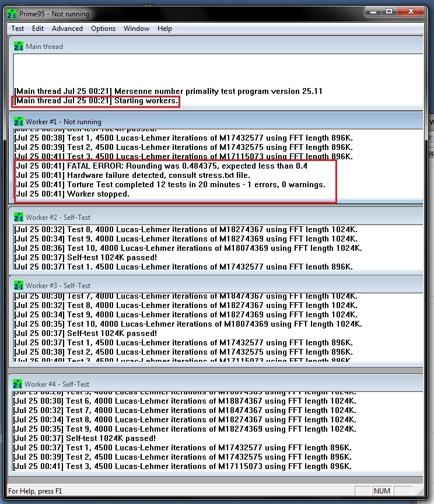The width and height of the screenshot is (434, 504).
Task: Select the Worker #2 - Self-Test title bar
Action: [x=215, y=217]
